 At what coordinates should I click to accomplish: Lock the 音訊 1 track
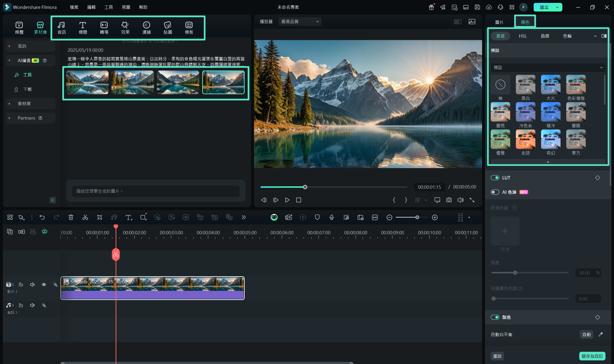tap(21, 305)
